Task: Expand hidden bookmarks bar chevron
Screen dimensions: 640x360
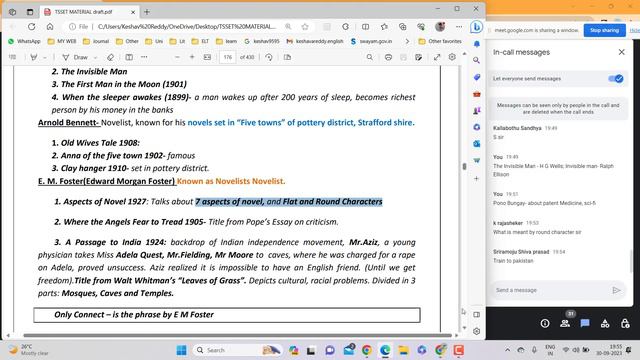Action: 407,41
